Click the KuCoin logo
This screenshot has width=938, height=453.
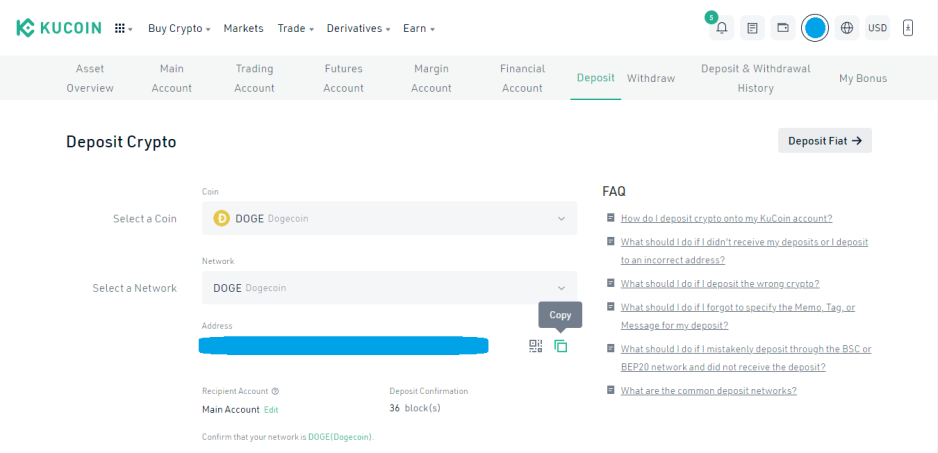point(59,28)
